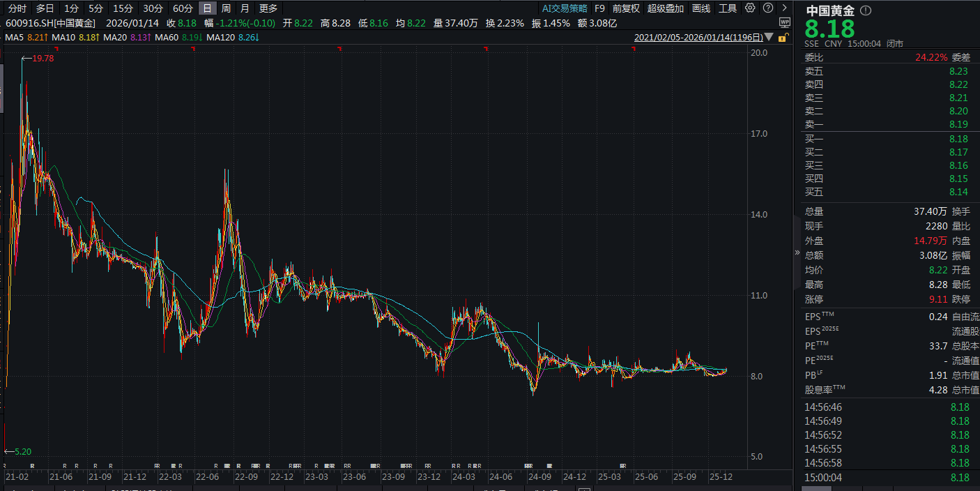Select the 60分 period tab
Image resolution: width=980 pixels, height=491 pixels.
(x=183, y=8)
